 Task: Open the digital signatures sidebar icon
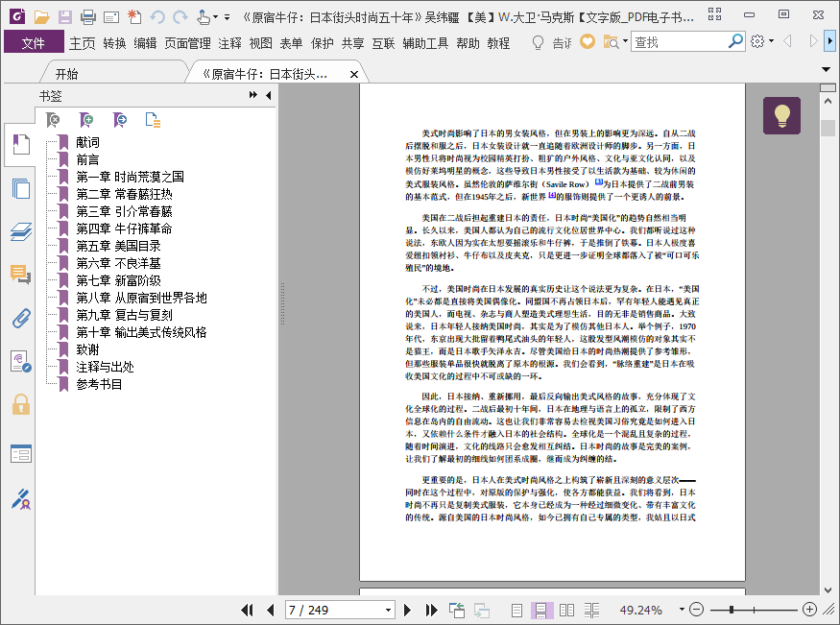pos(21,498)
